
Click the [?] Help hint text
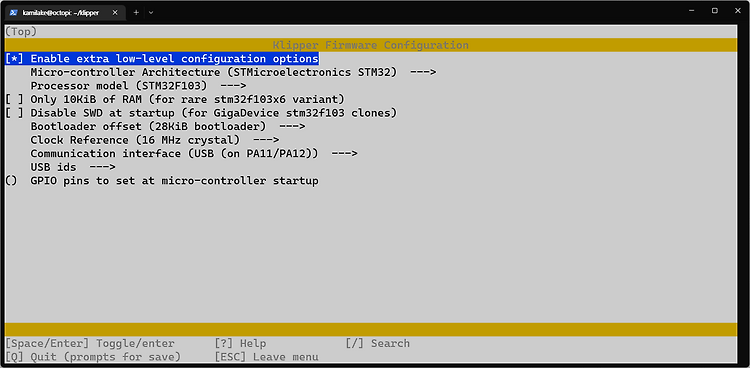click(240, 343)
